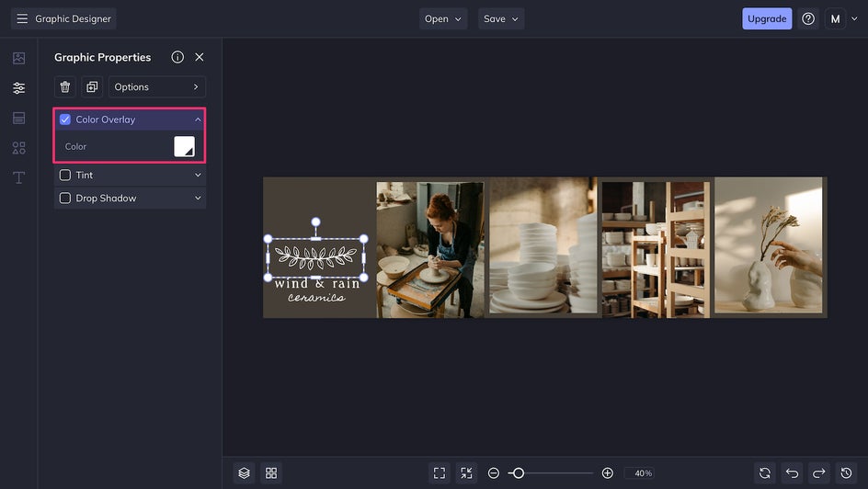The width and height of the screenshot is (868, 489).
Task: Redo the last action
Action: (819, 473)
